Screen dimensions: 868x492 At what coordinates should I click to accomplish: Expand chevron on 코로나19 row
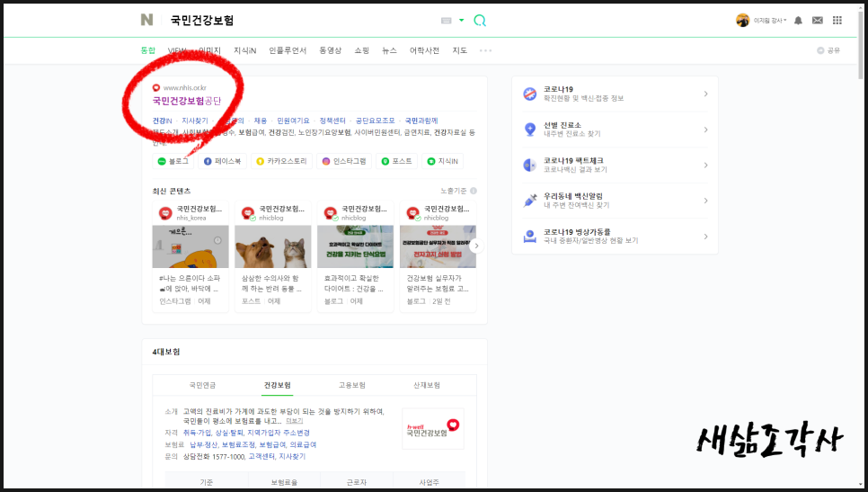point(705,94)
